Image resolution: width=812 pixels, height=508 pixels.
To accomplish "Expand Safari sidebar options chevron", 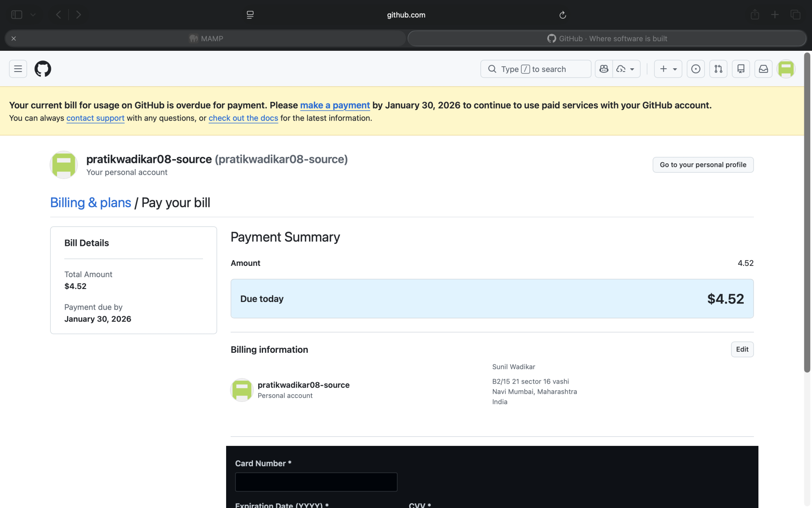I will point(33,15).
